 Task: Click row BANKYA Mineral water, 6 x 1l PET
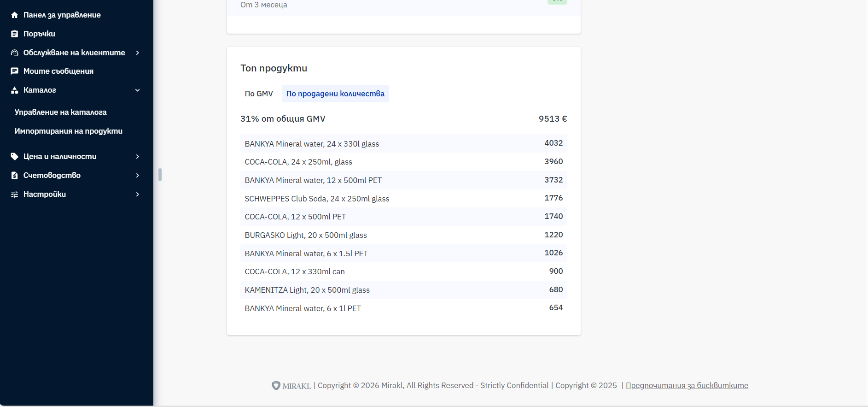pyautogui.click(x=403, y=308)
